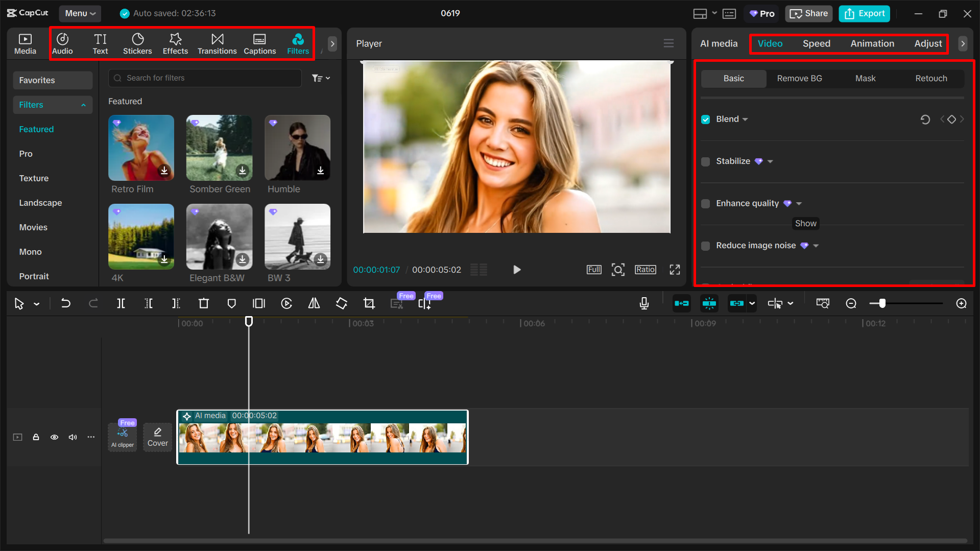Click the Ratio button under the player
Viewport: 980px width, 551px height.
[645, 269]
